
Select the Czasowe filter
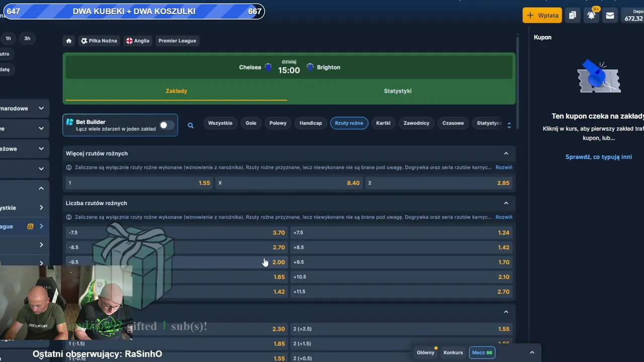pyautogui.click(x=453, y=123)
